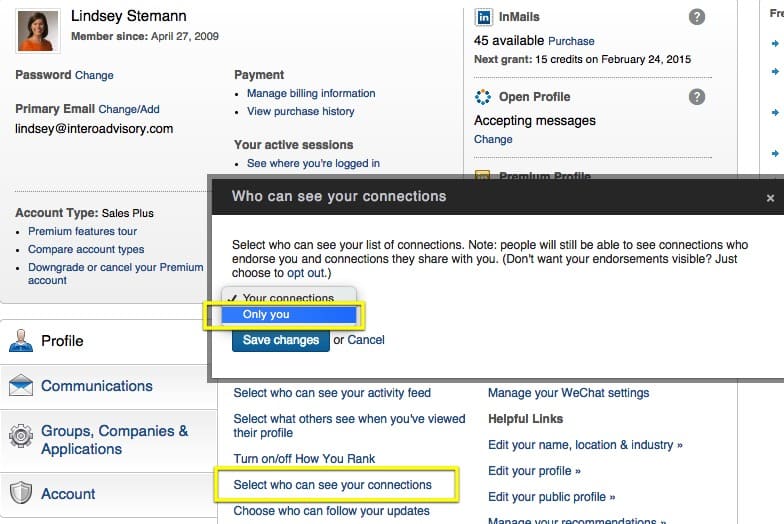
Task: Choose 'Your connections' dropdown option
Action: point(289,298)
